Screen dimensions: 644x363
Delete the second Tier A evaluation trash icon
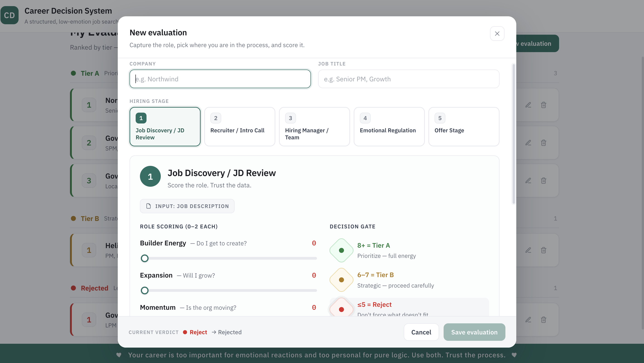pos(543,143)
